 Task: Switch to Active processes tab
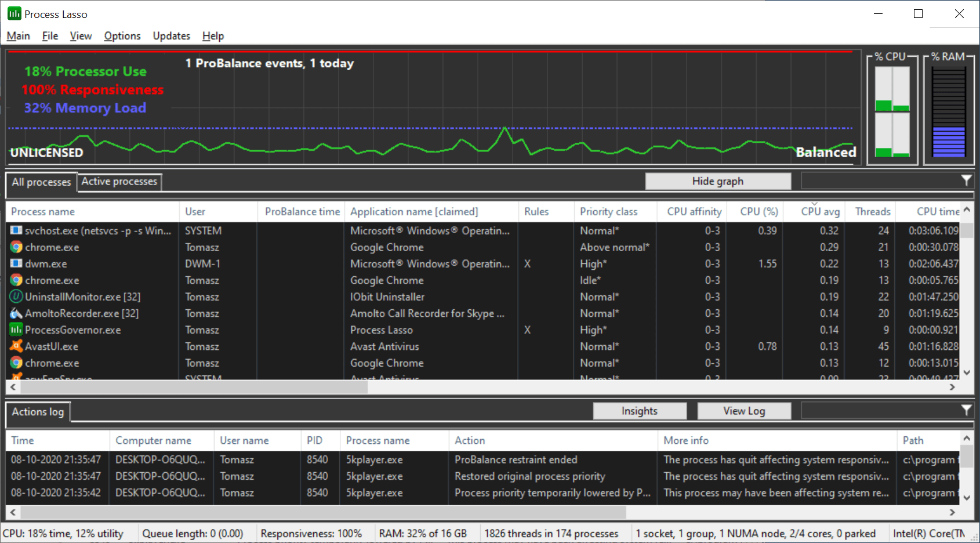click(119, 182)
